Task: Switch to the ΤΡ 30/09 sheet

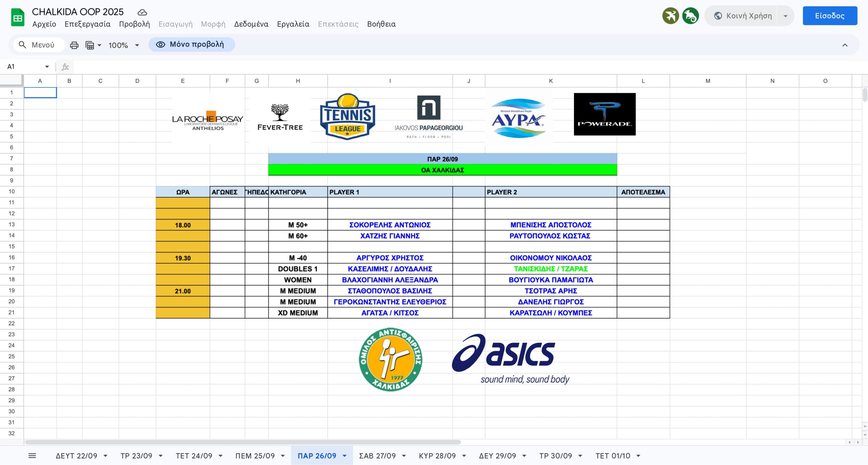Action: 556,455
